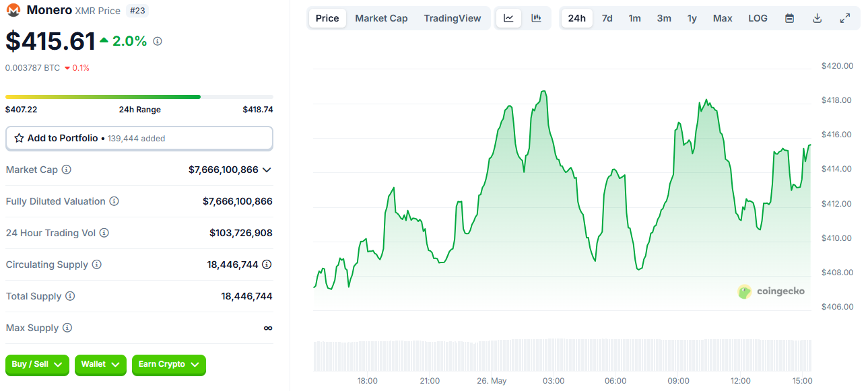
Task: Switch to candlestick chart icon
Action: [536, 18]
